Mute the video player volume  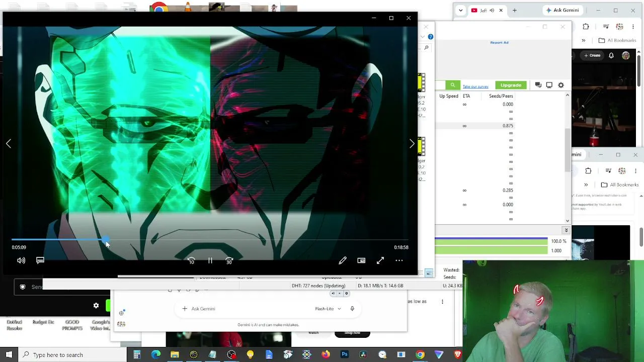click(x=21, y=260)
